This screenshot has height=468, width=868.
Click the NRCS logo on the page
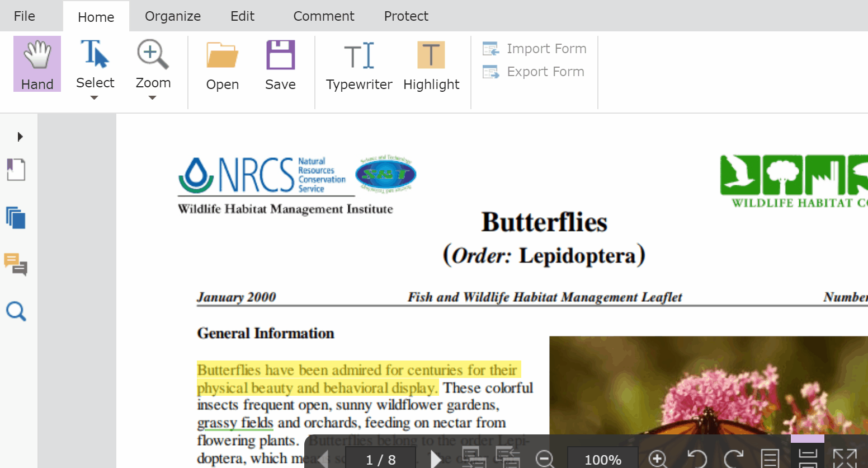tap(262, 175)
